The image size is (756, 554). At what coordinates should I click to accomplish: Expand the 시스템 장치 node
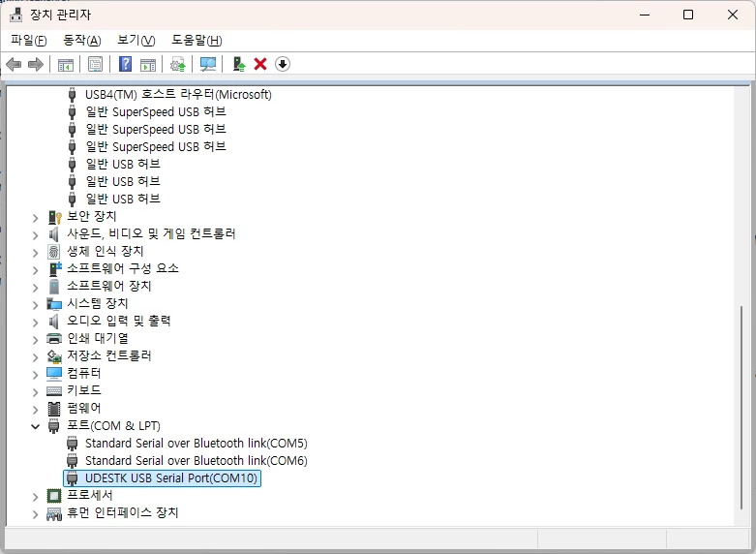(x=35, y=305)
